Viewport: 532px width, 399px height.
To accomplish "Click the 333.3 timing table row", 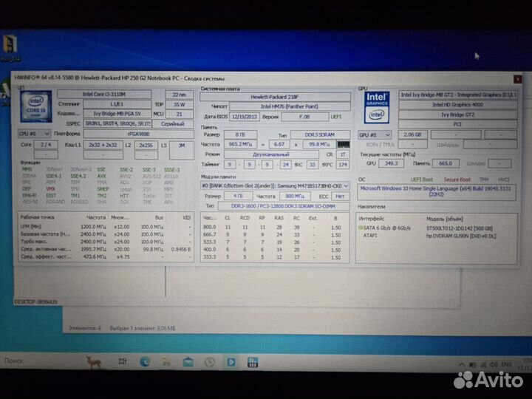I will click(x=275, y=257).
